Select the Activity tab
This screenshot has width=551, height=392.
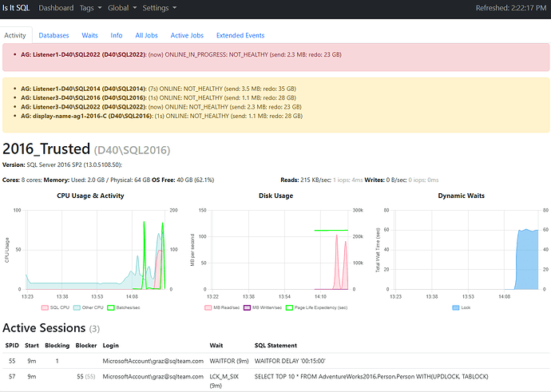pyautogui.click(x=15, y=35)
